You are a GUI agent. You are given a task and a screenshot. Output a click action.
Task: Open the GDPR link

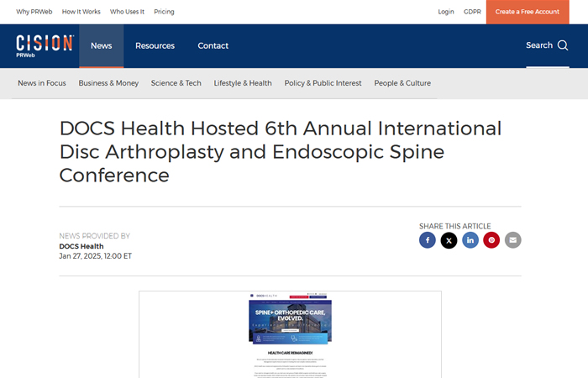pyautogui.click(x=472, y=12)
